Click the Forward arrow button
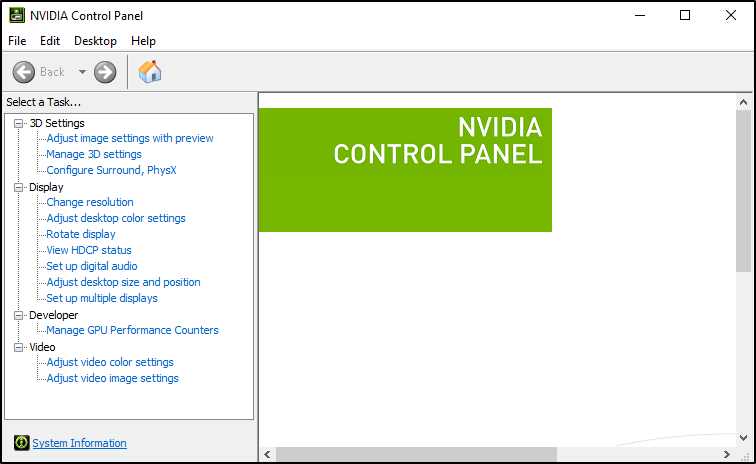 pyautogui.click(x=105, y=72)
